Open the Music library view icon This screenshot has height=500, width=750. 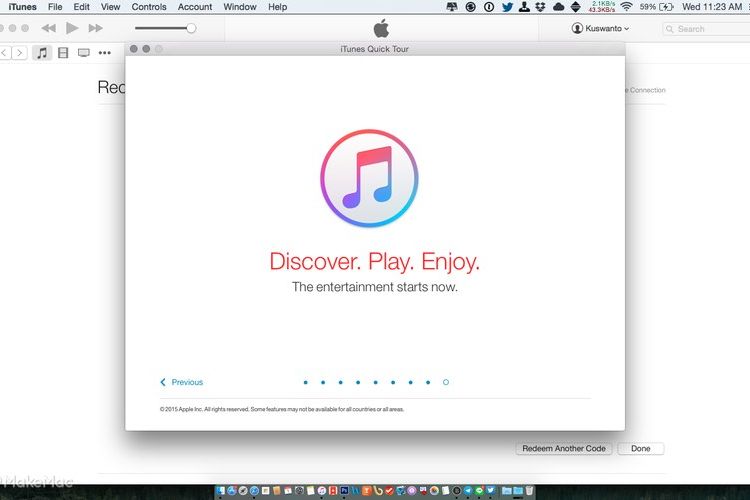pos(42,53)
